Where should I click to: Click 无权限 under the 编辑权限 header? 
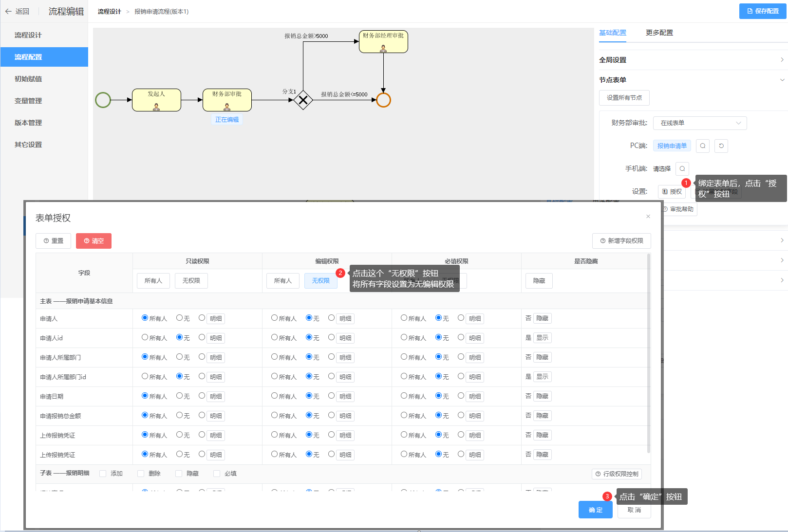(x=321, y=281)
